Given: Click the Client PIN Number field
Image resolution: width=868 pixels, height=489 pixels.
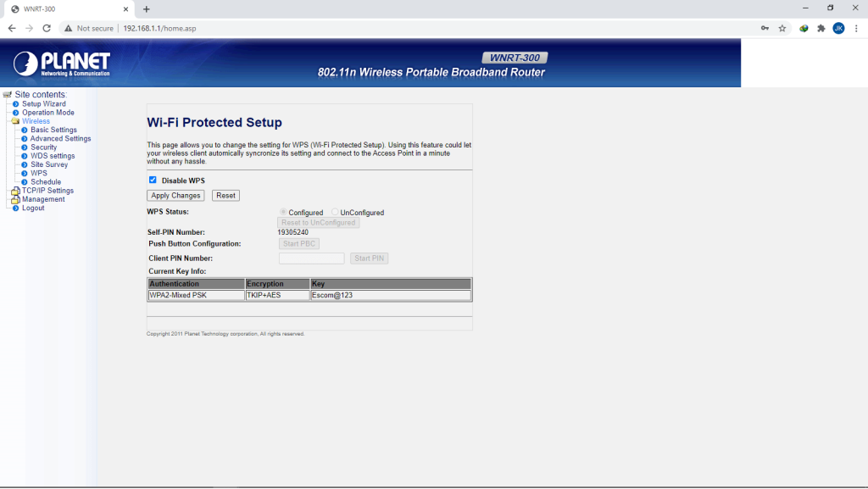Looking at the screenshot, I should click(312, 258).
